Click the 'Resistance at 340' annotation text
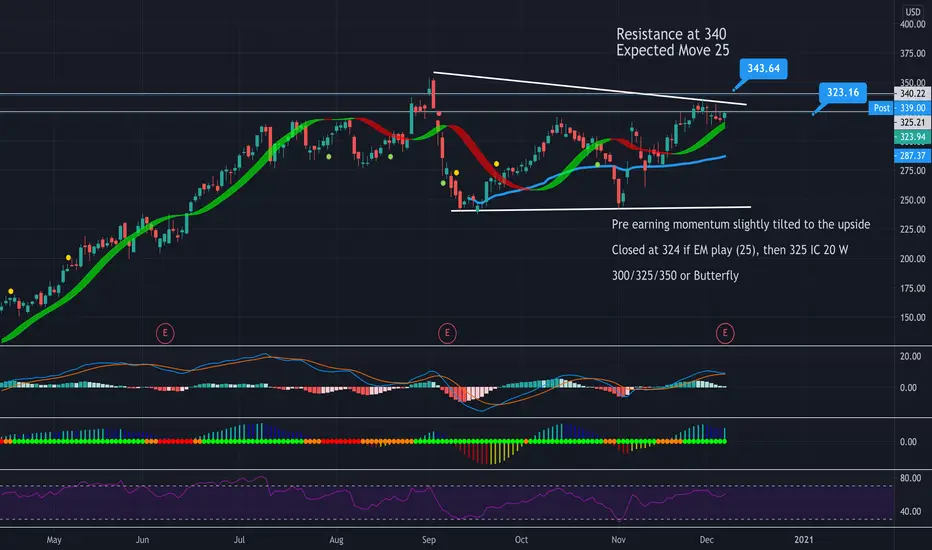The image size is (932, 550). pos(671,34)
